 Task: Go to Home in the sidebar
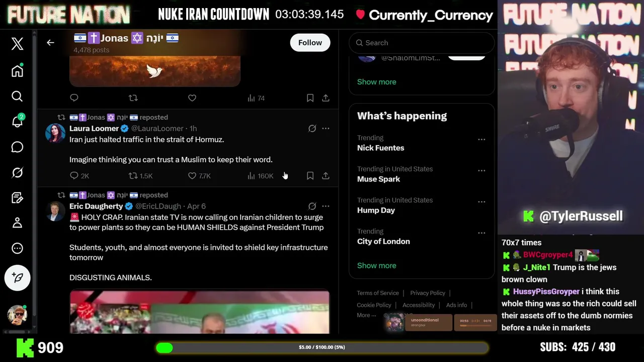tap(17, 71)
